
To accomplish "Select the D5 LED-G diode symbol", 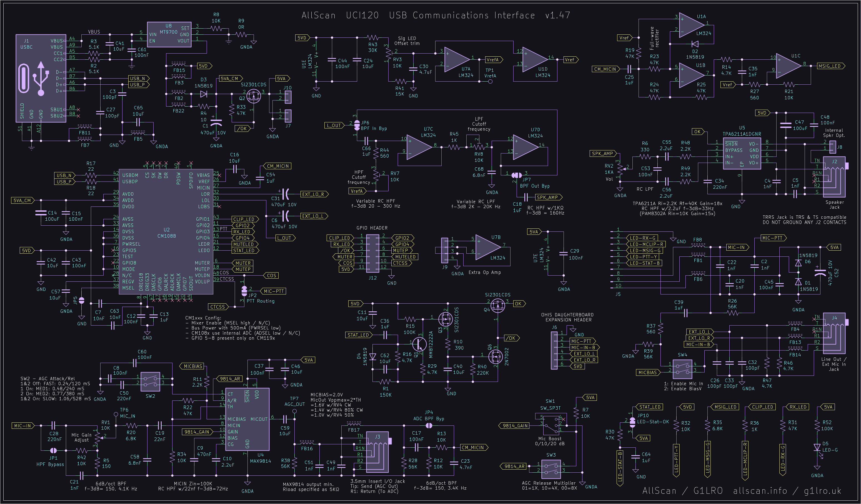I will point(817,448).
